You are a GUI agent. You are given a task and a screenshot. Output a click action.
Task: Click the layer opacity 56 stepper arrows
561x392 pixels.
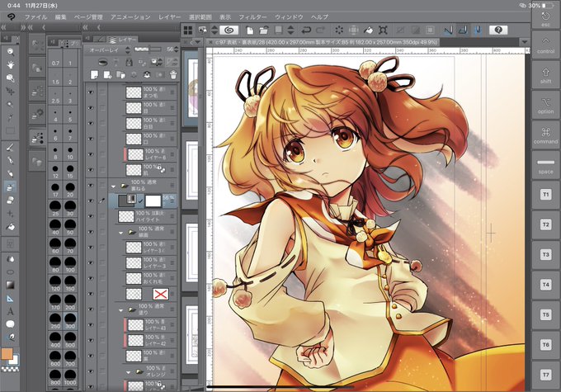click(x=177, y=50)
